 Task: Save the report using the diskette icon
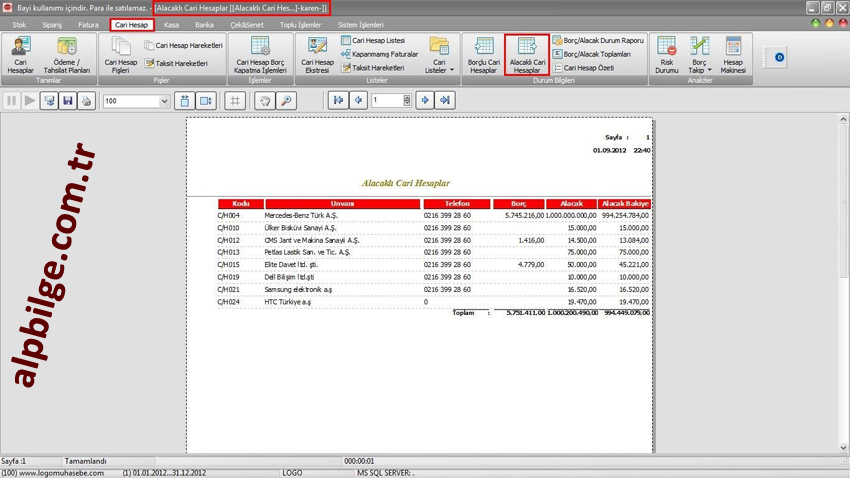click(x=67, y=101)
